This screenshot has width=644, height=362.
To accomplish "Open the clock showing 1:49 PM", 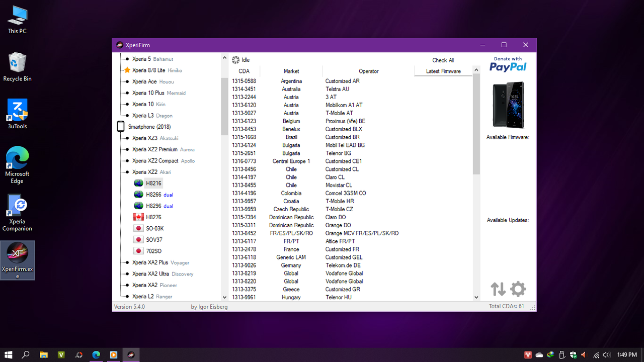I will [627, 354].
